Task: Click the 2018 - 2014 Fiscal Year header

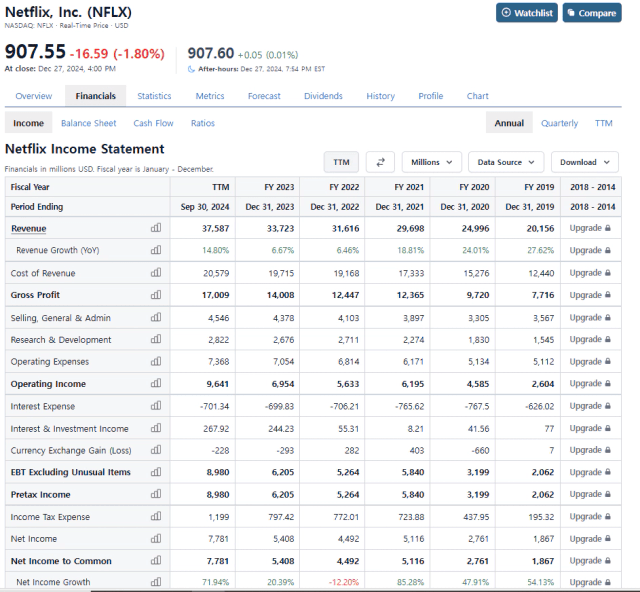Action: [x=593, y=187]
